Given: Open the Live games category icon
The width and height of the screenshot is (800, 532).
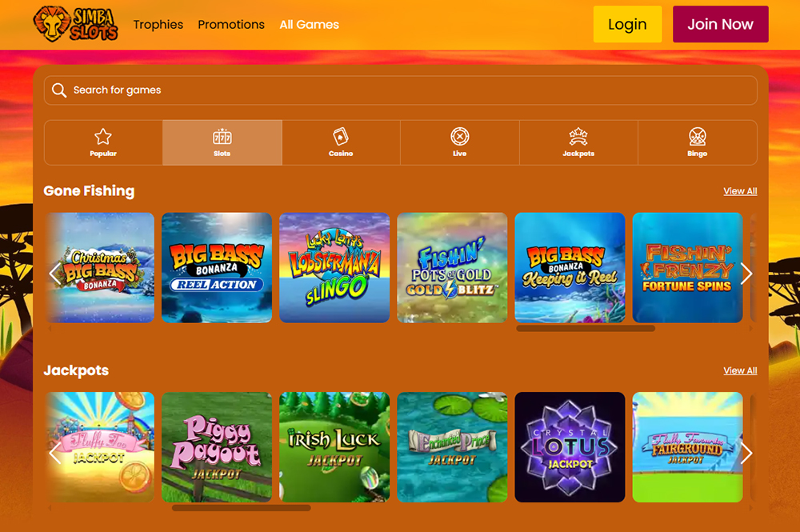Looking at the screenshot, I should (x=459, y=137).
